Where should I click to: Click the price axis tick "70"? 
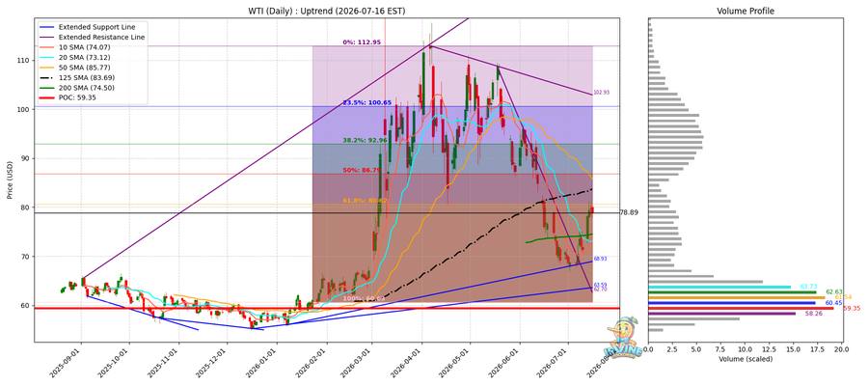pos(26,257)
